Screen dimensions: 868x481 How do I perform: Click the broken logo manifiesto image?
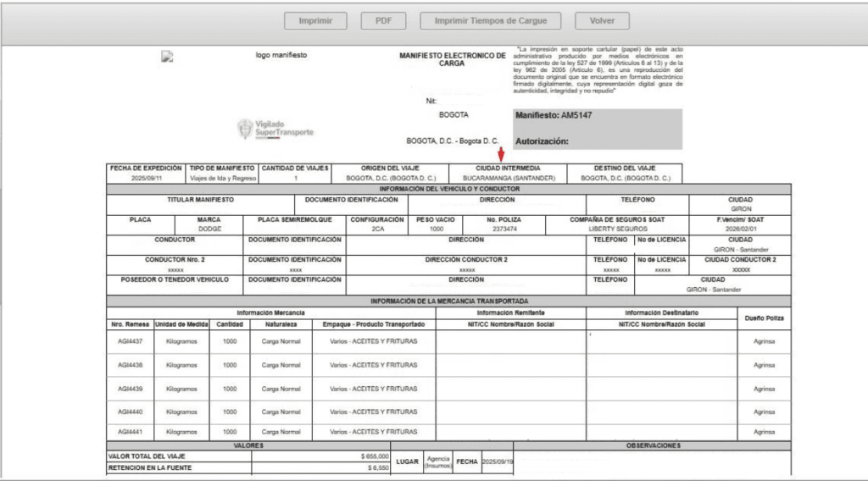click(168, 57)
